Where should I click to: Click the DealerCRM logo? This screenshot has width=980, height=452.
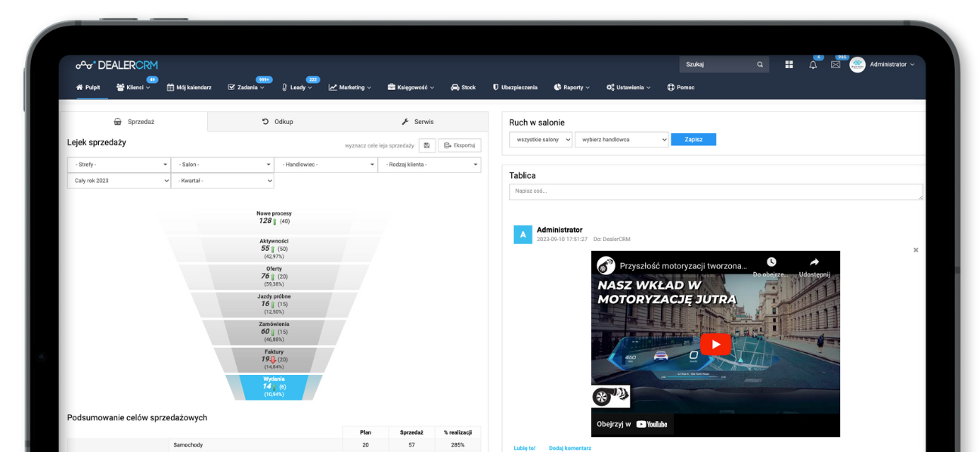116,65
